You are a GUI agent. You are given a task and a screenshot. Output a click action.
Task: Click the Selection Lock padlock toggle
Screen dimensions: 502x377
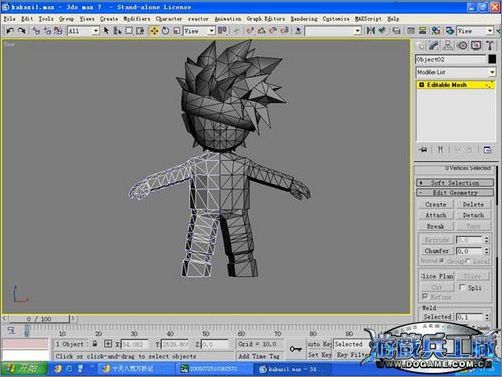95,344
